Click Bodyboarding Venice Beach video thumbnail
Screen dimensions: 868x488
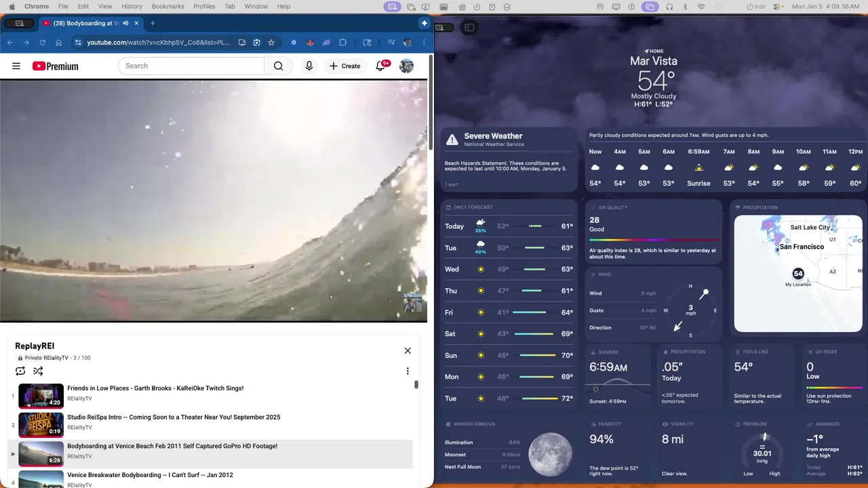pos(41,453)
